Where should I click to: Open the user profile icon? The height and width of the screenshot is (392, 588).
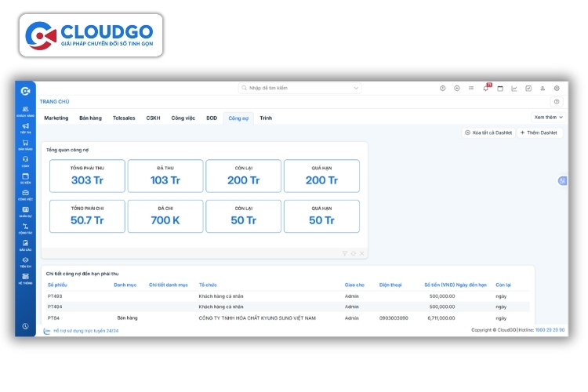tap(543, 89)
